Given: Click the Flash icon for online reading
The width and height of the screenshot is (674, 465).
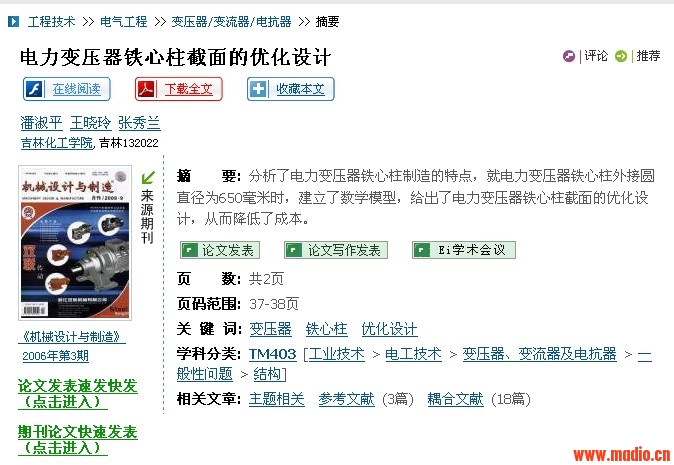Looking at the screenshot, I should 34,89.
